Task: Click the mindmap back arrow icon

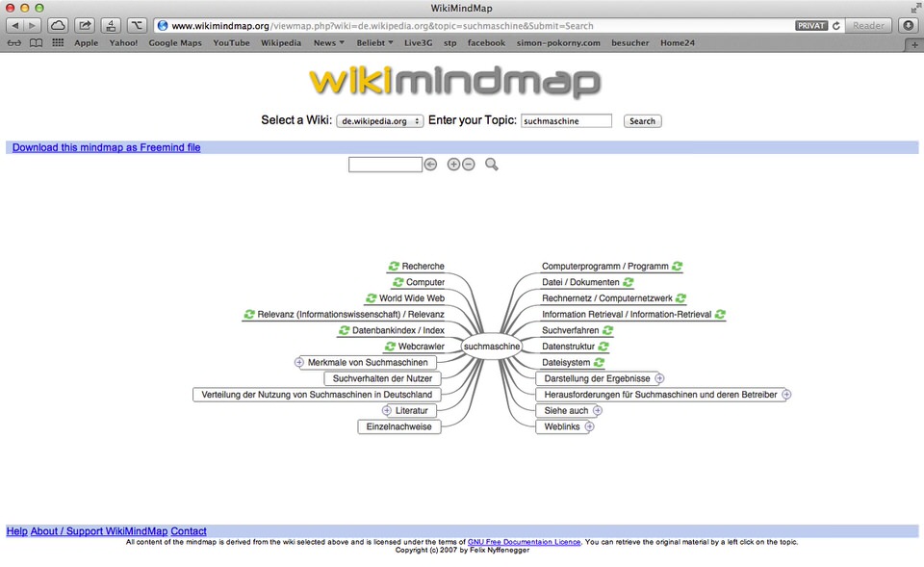Action: [x=431, y=165]
